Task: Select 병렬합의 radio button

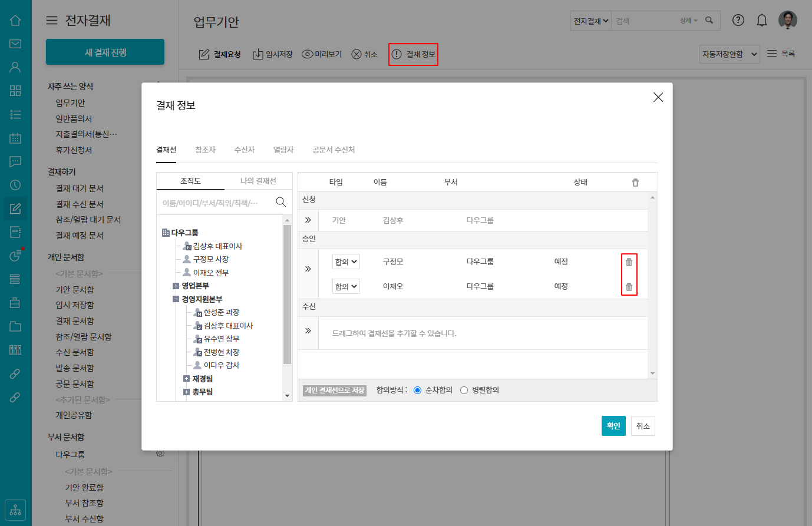Action: (464, 391)
